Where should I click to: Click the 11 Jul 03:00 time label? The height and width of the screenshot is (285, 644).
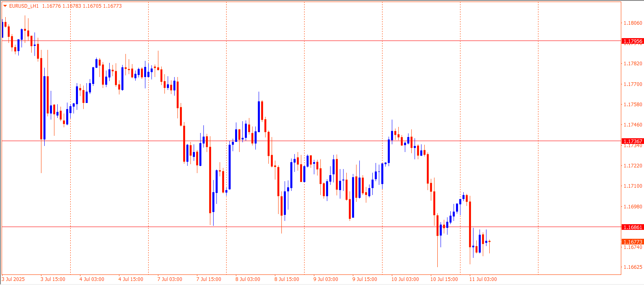[483, 279]
